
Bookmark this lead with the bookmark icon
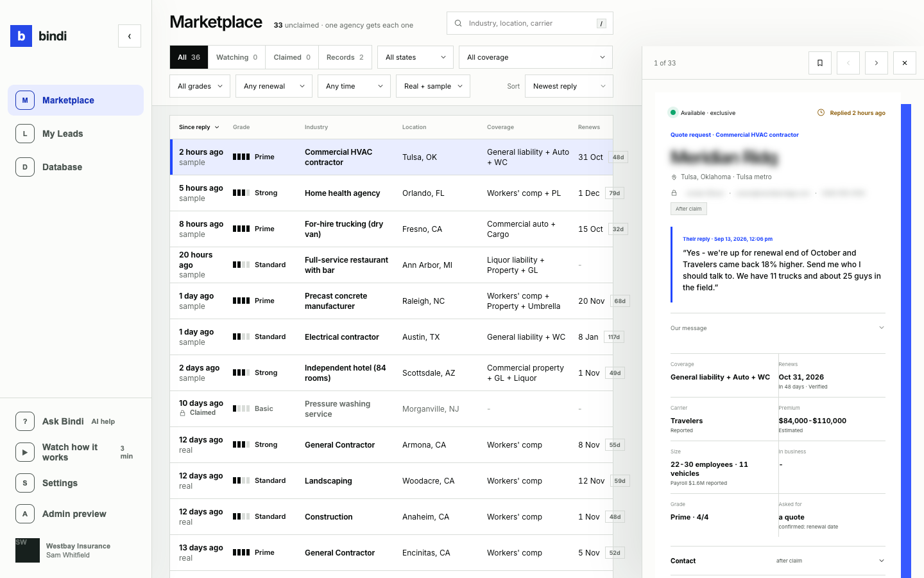(x=820, y=63)
